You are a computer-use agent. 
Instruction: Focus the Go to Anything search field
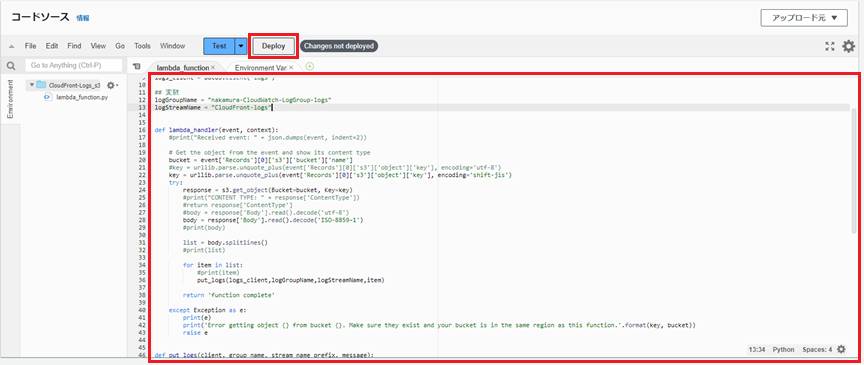74,66
